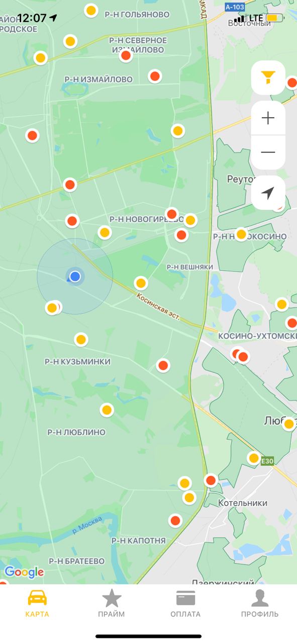The width and height of the screenshot is (297, 644).
Task: Select yellow marker beside the E30 road sign
Action: click(x=254, y=458)
